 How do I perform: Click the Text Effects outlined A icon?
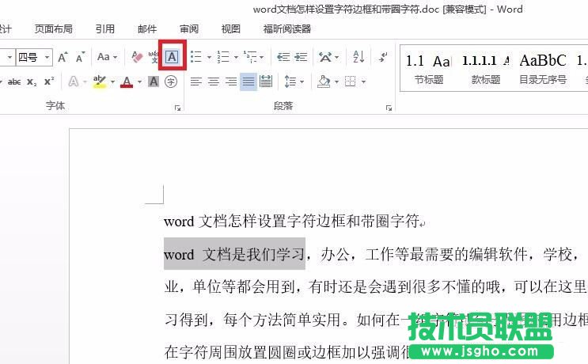[74, 82]
